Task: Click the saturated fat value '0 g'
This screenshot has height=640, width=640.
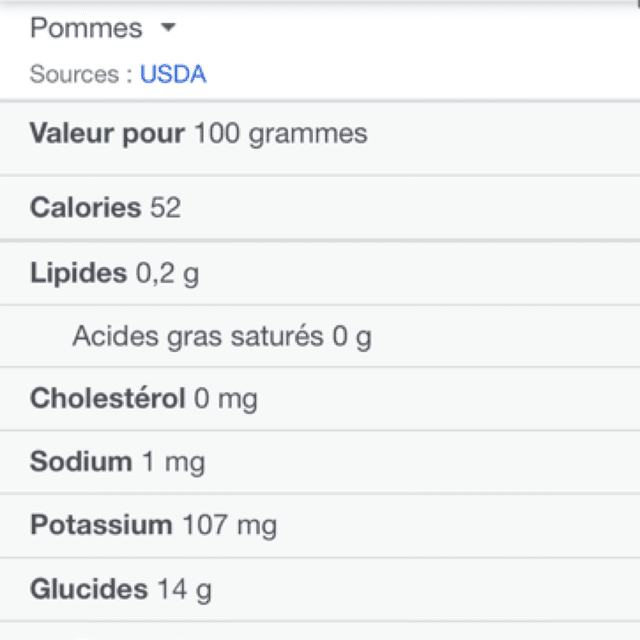Action: pos(352,336)
